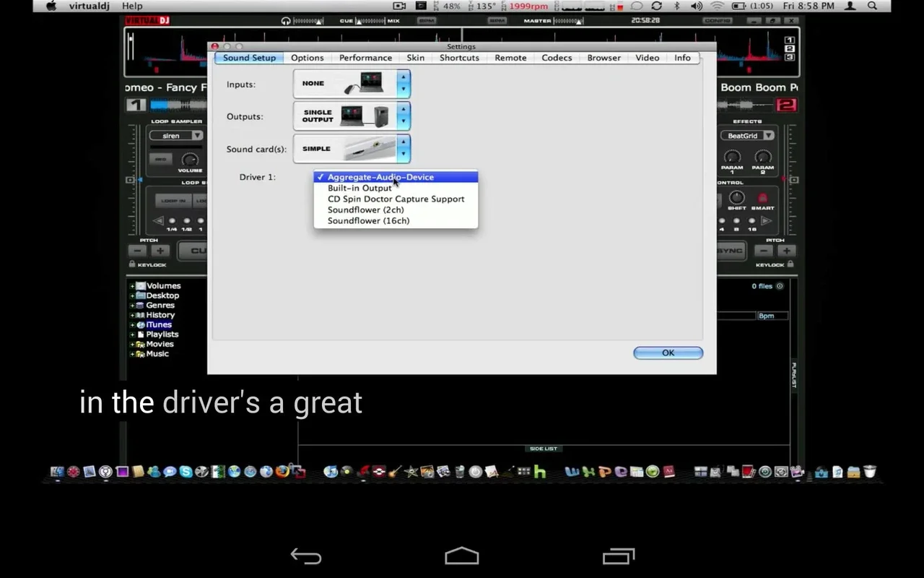Switch to the Performance tab
Image resolution: width=924 pixels, height=578 pixels.
tap(365, 58)
